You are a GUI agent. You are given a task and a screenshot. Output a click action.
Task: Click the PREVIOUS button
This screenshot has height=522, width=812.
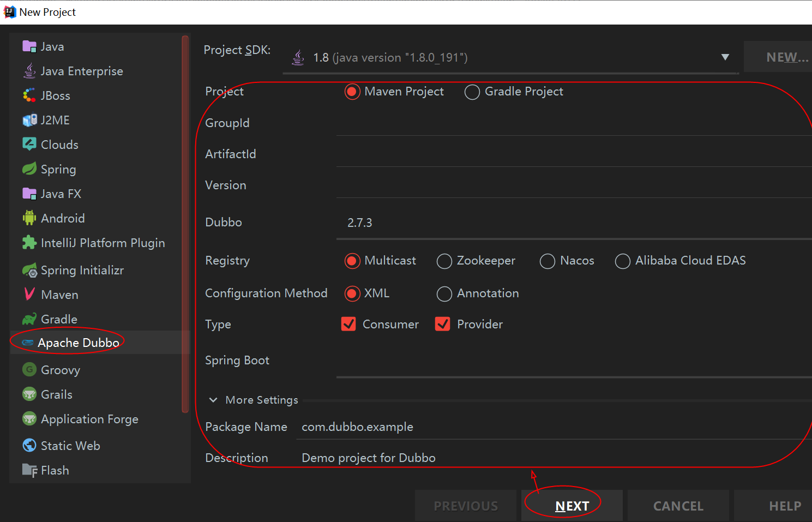(x=466, y=506)
